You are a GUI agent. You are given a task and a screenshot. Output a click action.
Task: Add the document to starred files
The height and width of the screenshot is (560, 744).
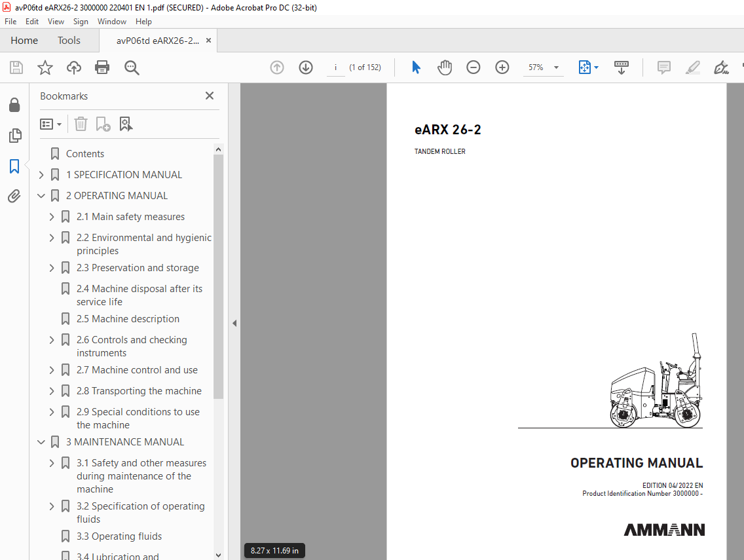(x=45, y=67)
